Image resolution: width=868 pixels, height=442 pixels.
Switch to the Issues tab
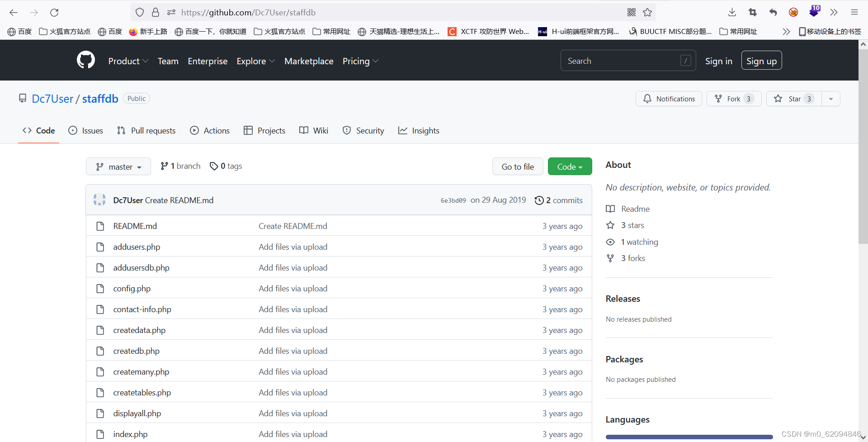(x=85, y=130)
